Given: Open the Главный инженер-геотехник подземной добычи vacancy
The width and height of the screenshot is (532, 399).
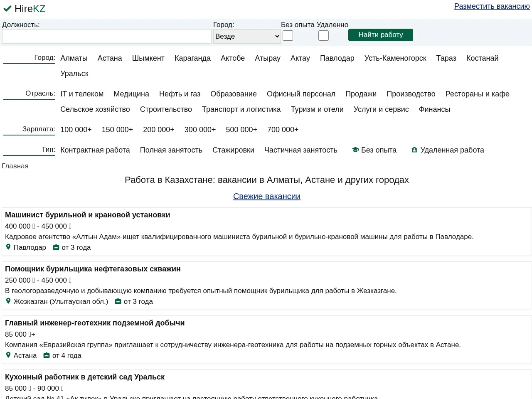Looking at the screenshot, I should [95, 323].
